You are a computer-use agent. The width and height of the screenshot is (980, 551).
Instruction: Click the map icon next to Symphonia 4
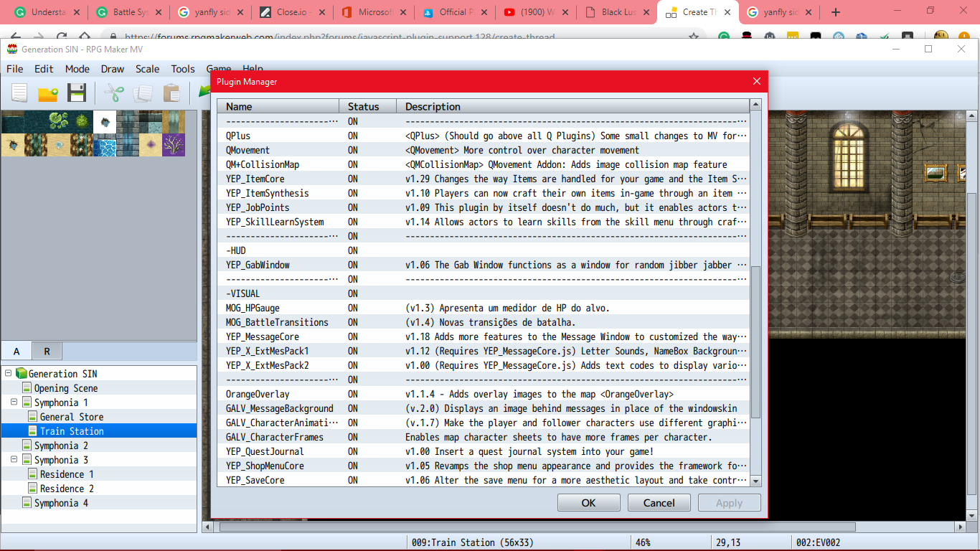tap(27, 503)
